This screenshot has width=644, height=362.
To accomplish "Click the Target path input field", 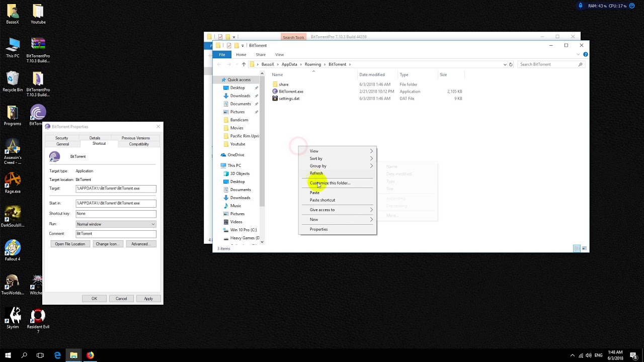I will click(116, 189).
